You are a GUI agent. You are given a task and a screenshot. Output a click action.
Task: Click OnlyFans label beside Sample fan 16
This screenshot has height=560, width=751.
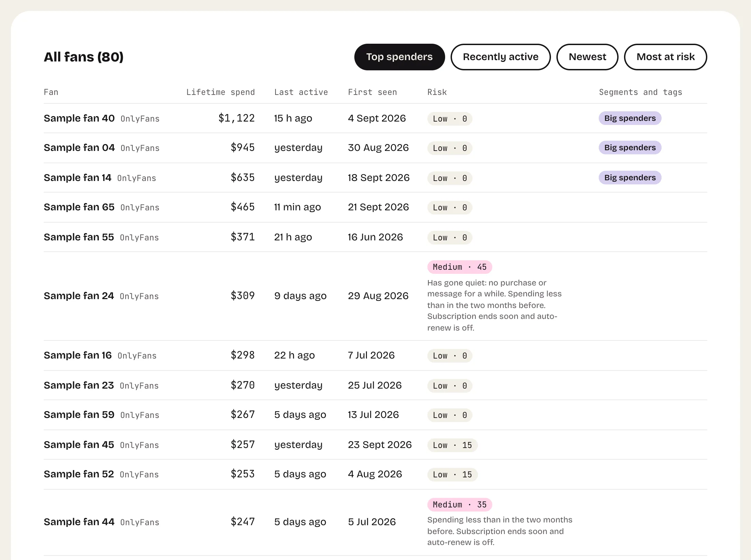tap(137, 356)
